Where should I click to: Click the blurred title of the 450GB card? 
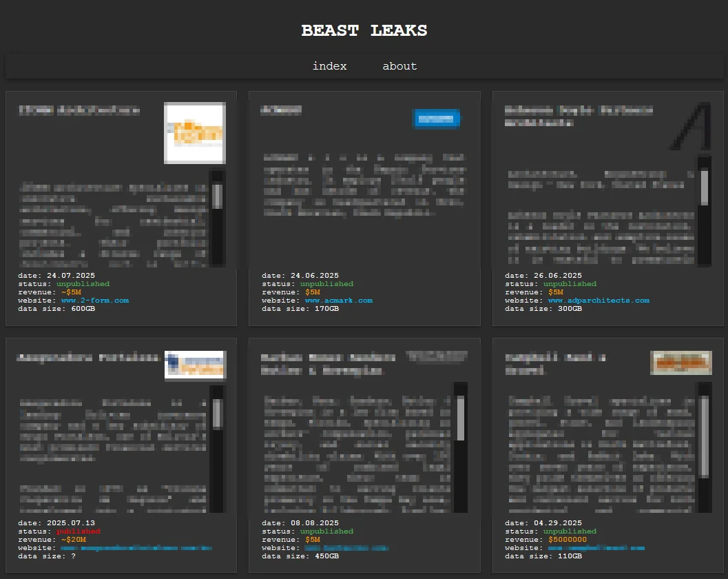328,363
